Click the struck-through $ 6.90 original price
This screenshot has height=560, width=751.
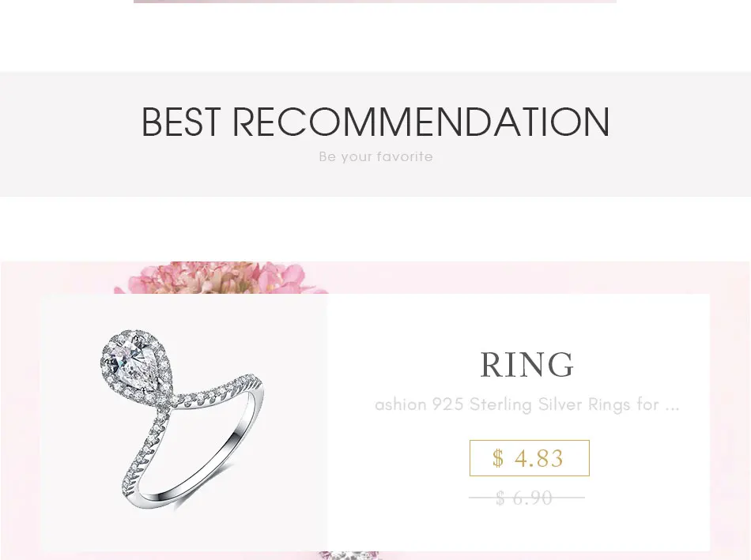(526, 498)
